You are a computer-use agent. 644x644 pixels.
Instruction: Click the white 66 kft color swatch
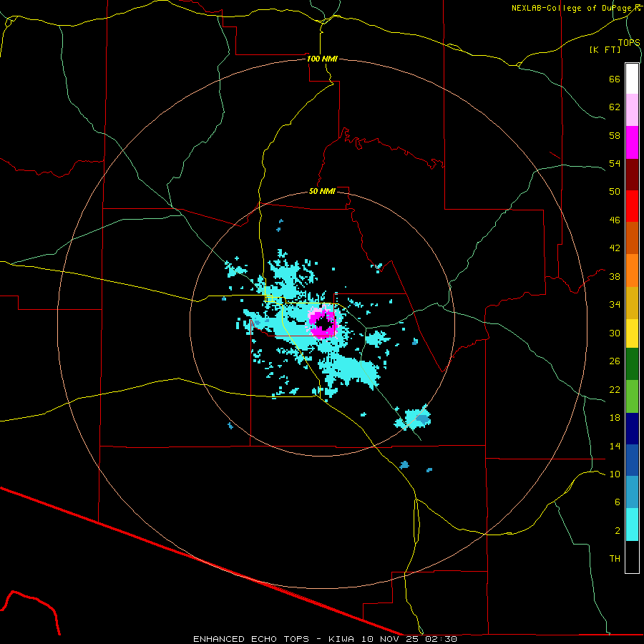point(632,79)
